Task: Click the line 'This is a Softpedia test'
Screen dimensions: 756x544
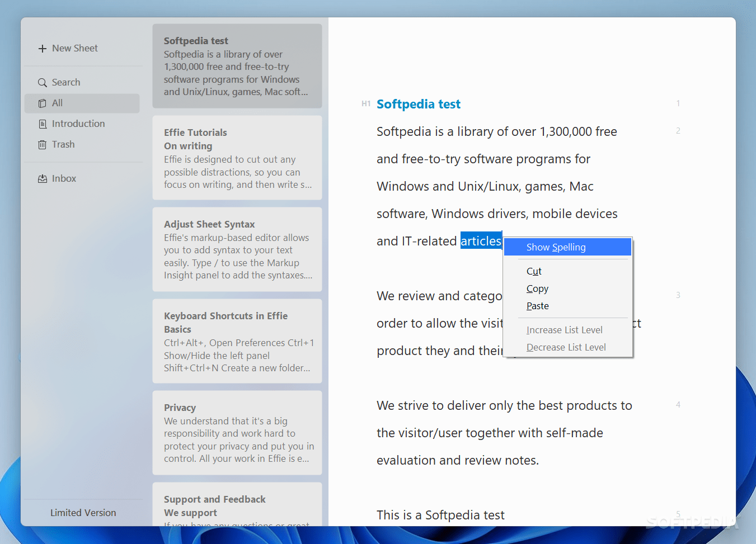Action: (x=440, y=515)
